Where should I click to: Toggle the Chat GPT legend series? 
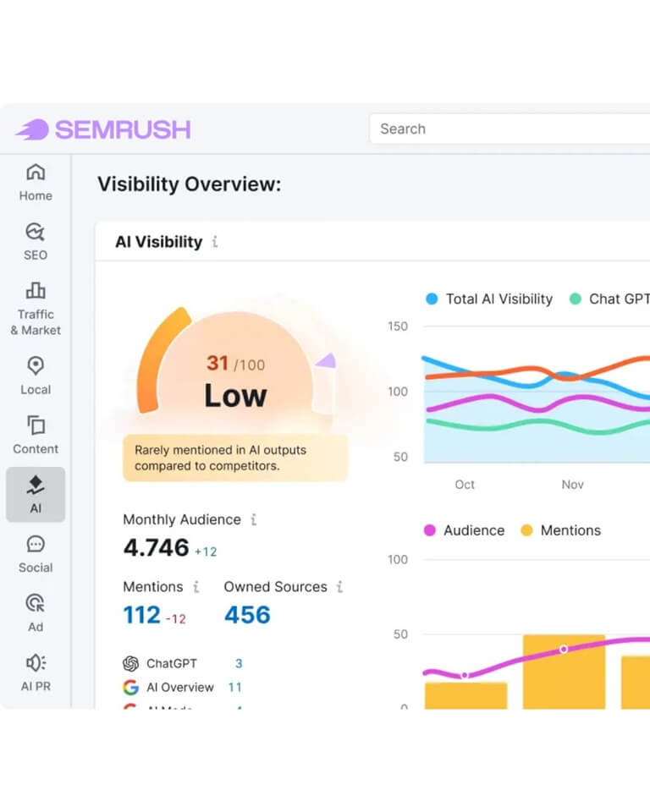pos(609,299)
